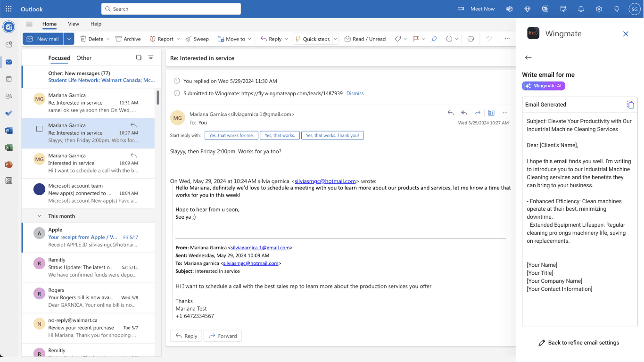Toggle Read / Unread status

(x=365, y=39)
